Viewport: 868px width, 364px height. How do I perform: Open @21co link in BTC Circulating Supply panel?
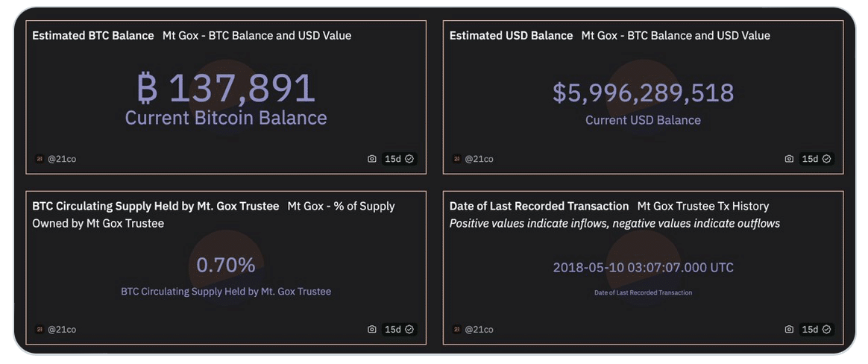pyautogui.click(x=62, y=329)
